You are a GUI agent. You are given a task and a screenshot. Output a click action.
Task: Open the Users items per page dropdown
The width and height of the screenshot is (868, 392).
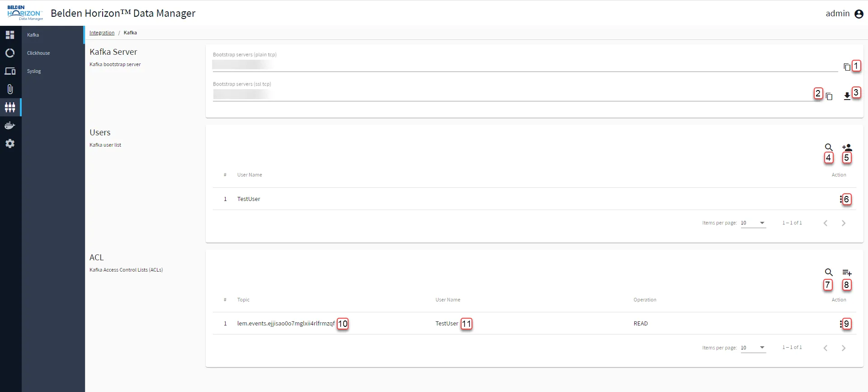pyautogui.click(x=753, y=223)
